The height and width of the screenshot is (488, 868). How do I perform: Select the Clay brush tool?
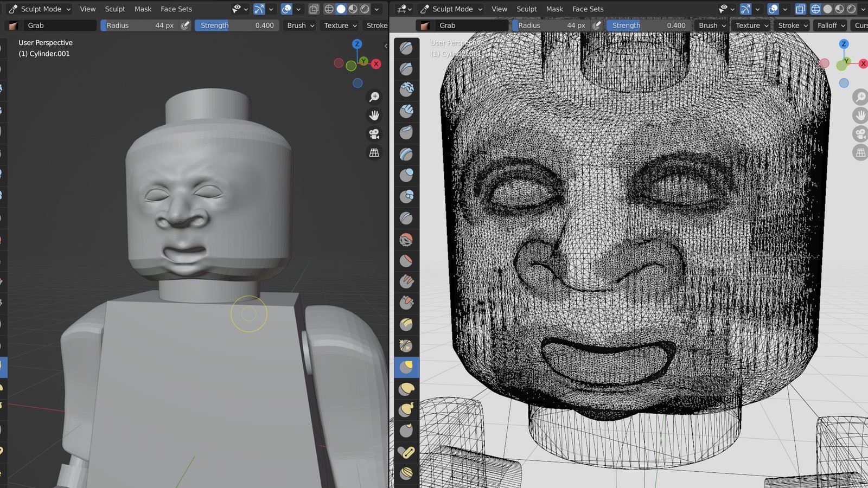[x=406, y=91]
